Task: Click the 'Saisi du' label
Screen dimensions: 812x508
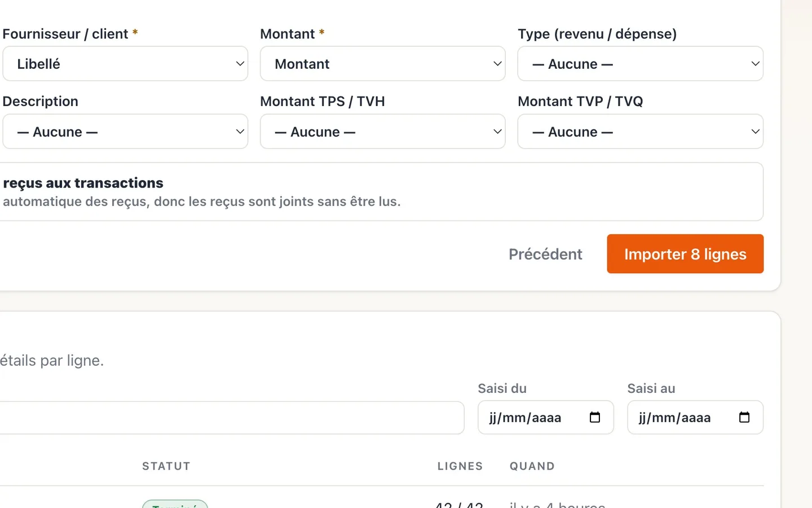Action: 502,388
